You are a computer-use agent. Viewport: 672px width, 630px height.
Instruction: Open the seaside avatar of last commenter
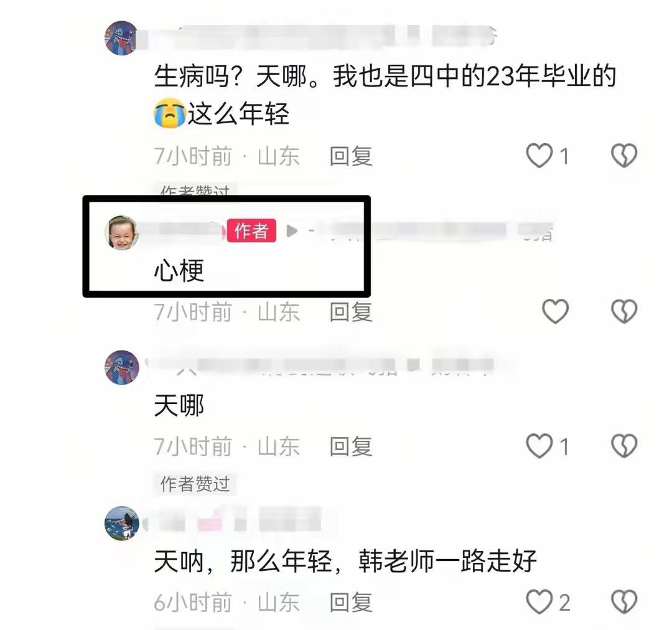[122, 523]
